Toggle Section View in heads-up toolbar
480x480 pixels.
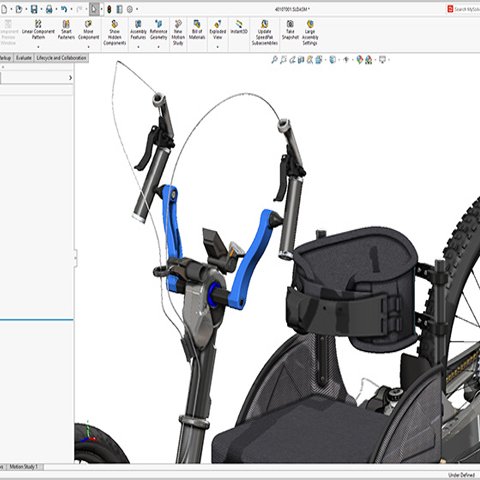pos(301,60)
